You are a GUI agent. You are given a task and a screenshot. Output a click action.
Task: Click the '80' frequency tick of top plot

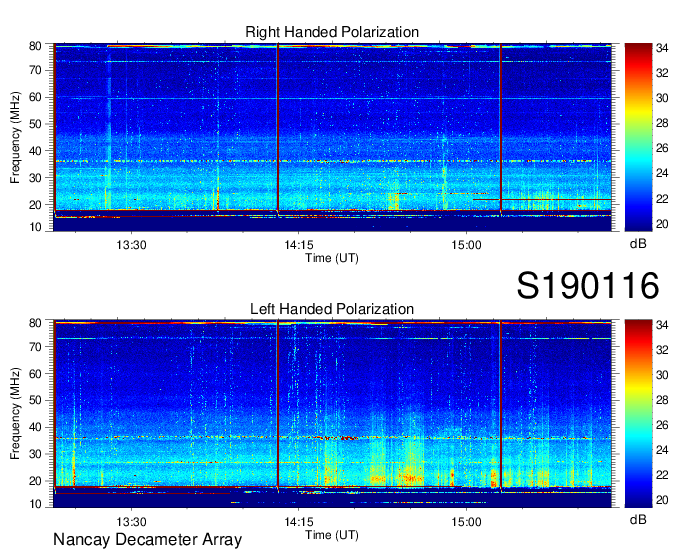(x=35, y=46)
